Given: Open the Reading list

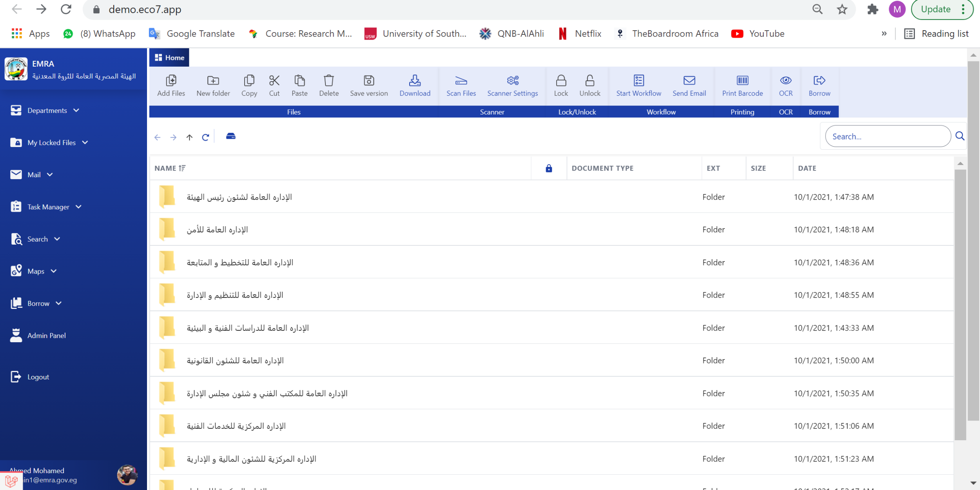Looking at the screenshot, I should click(936, 34).
